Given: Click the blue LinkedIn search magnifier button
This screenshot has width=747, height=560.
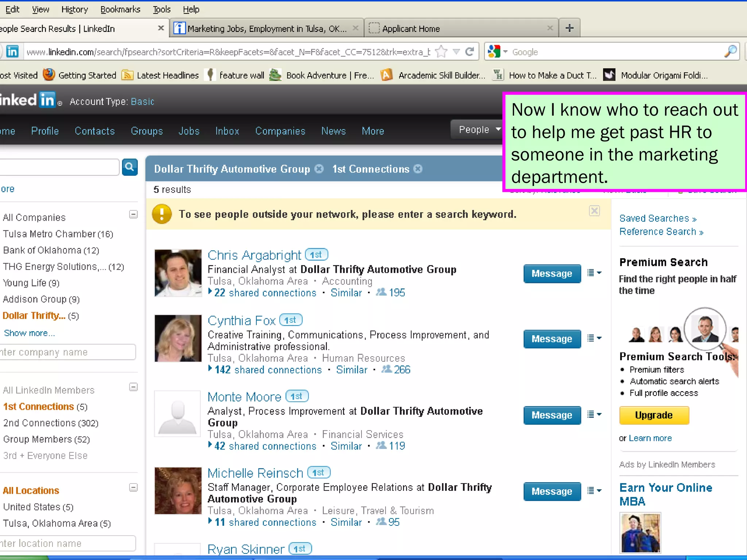Looking at the screenshot, I should click(x=129, y=167).
